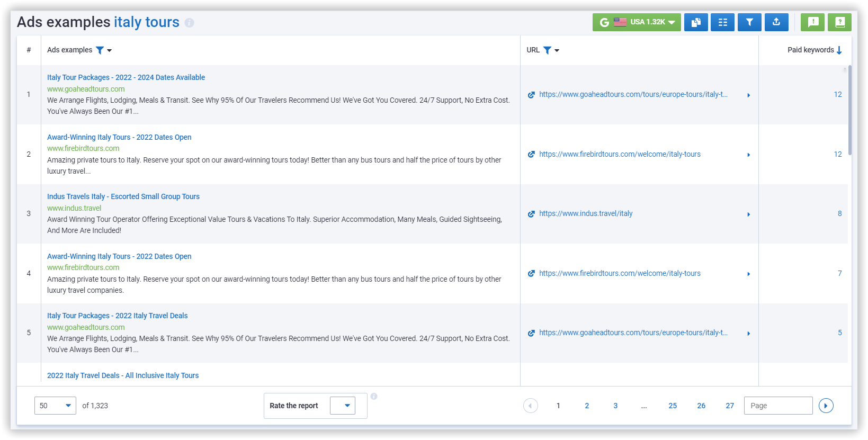
Task: Expand URL options arrow in row 4
Action: pyautogui.click(x=749, y=274)
